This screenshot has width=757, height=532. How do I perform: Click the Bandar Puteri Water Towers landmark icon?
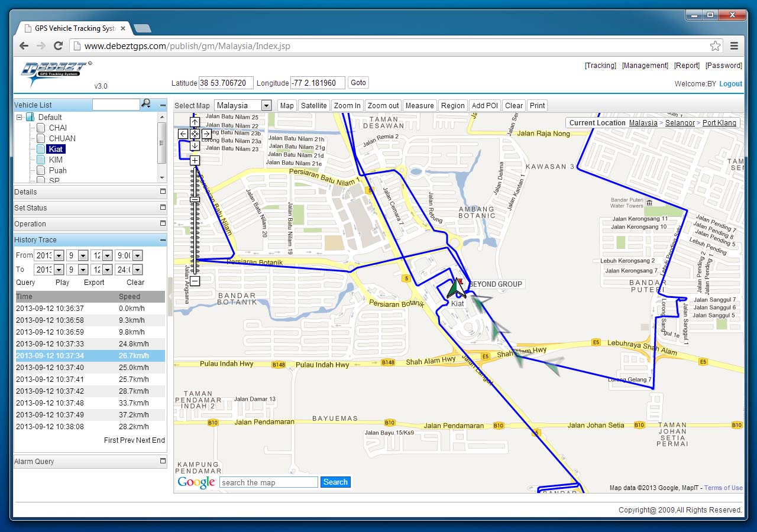[649, 203]
